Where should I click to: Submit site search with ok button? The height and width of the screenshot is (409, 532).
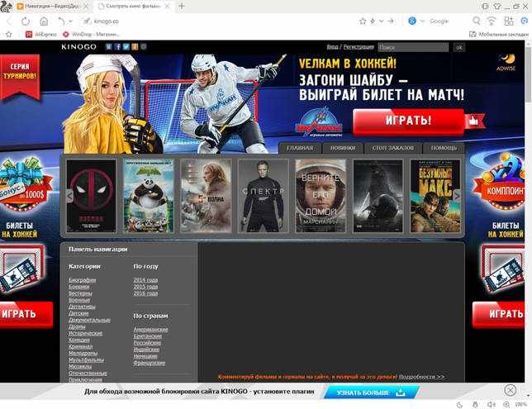click(459, 48)
